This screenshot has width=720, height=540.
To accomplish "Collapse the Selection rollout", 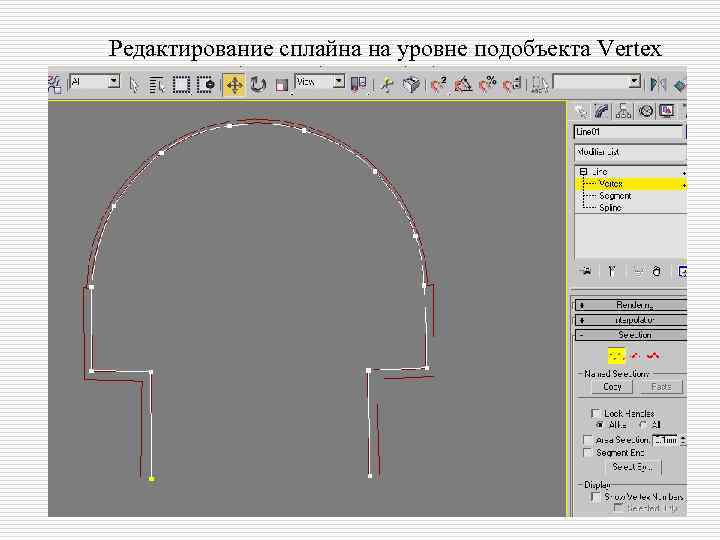I will pos(630,335).
